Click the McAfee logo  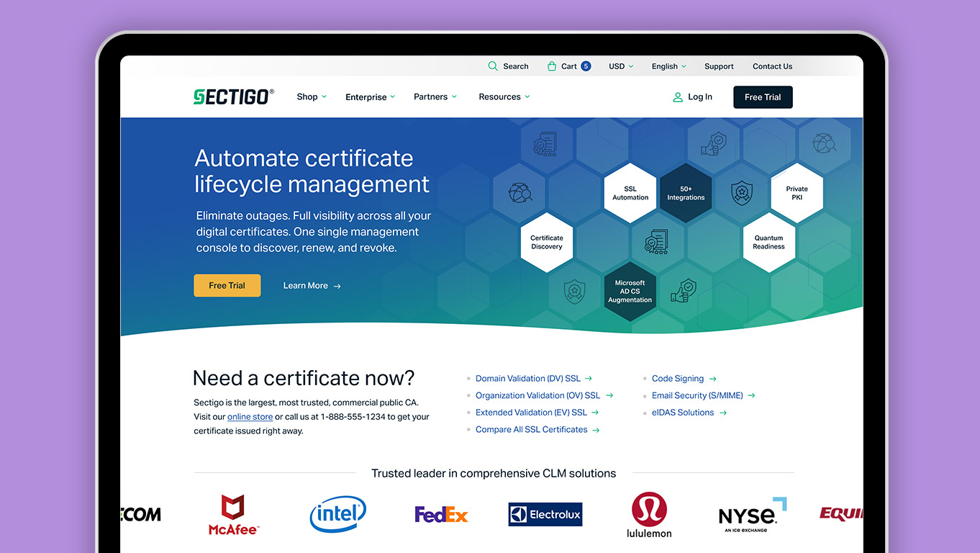coord(233,515)
